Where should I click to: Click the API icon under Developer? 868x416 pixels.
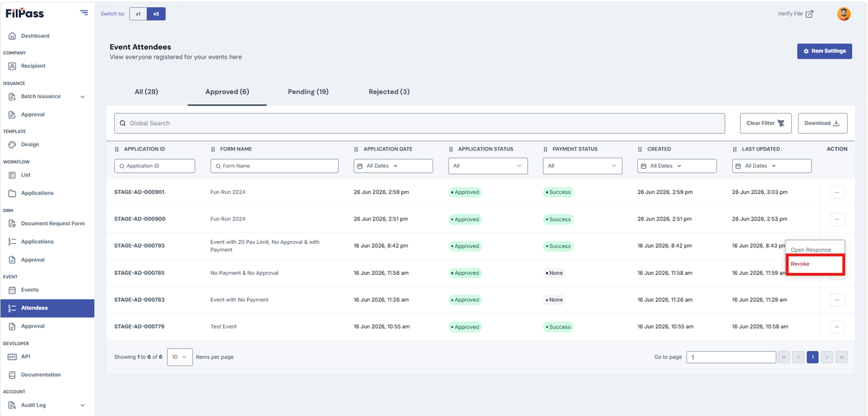pos(12,357)
